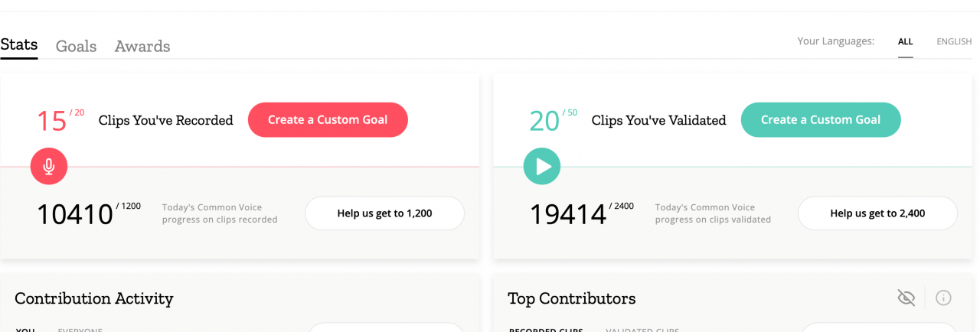Click the green validation progress line
The image size is (980, 332).
click(x=733, y=167)
